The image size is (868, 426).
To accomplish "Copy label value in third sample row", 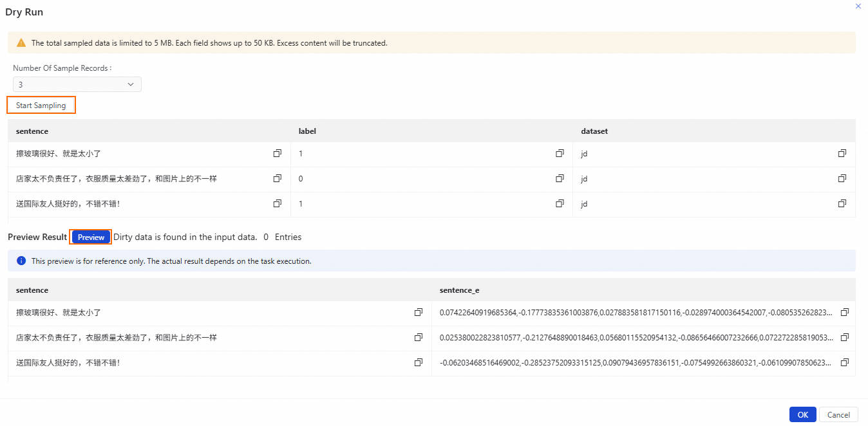I will click(x=560, y=203).
